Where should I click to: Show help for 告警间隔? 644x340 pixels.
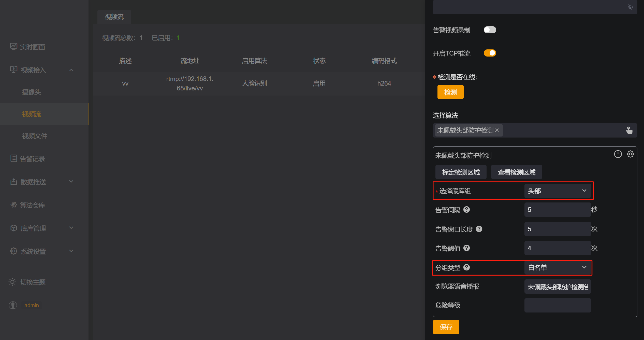(x=466, y=210)
